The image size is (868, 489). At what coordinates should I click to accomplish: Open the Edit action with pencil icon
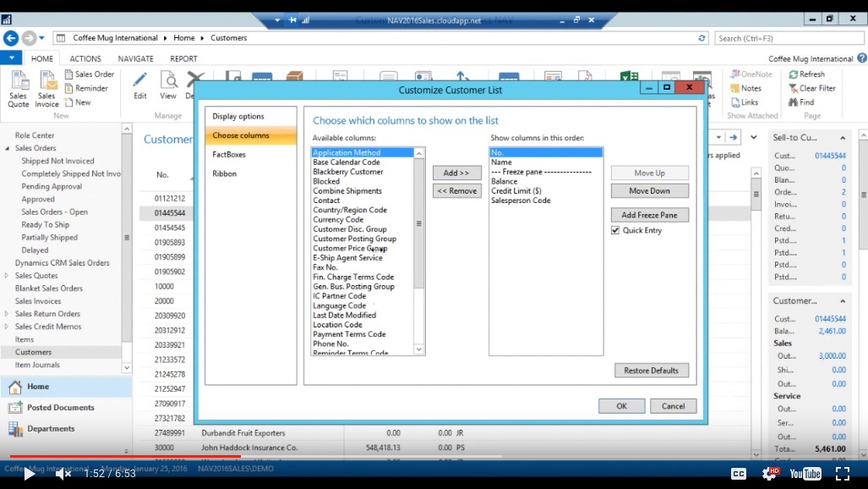(x=139, y=85)
